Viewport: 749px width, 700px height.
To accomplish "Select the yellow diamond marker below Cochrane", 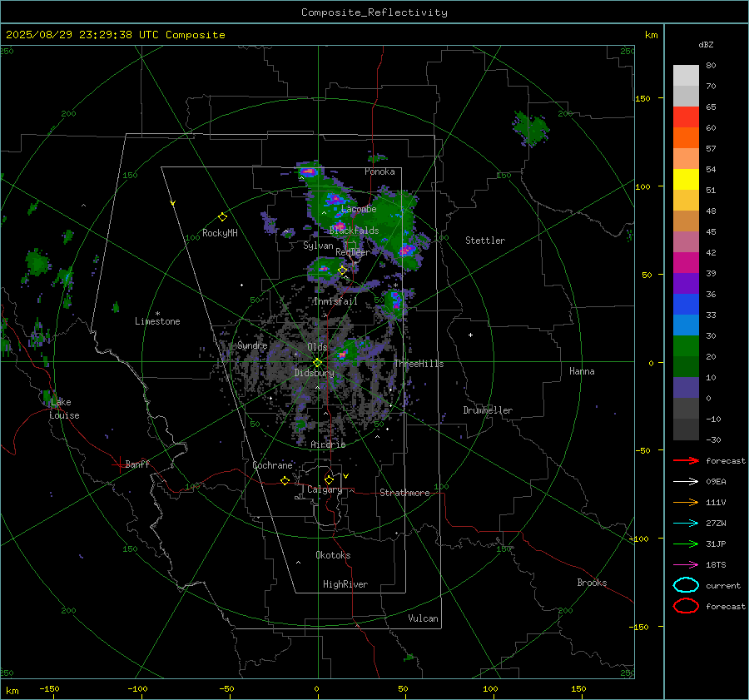I will pyautogui.click(x=285, y=480).
